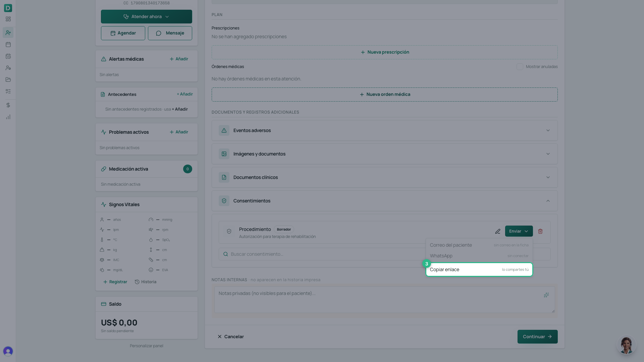Open the dollar billing icon in sidebar
Viewport: 644px width, 362px height.
click(x=8, y=105)
